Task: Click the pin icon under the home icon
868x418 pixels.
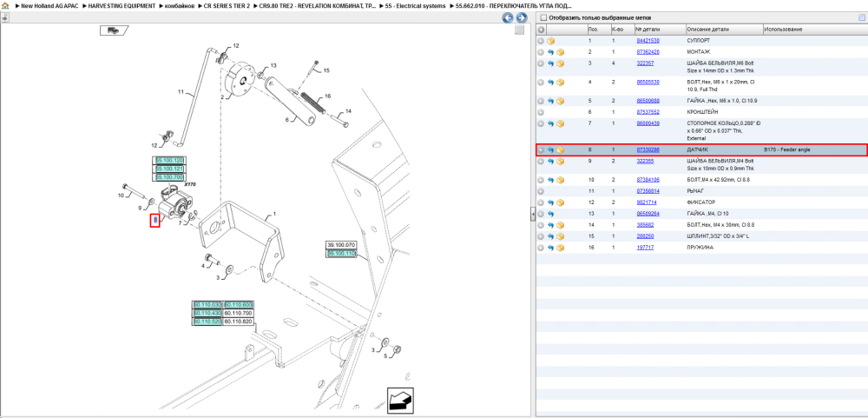Action: click(x=4, y=17)
